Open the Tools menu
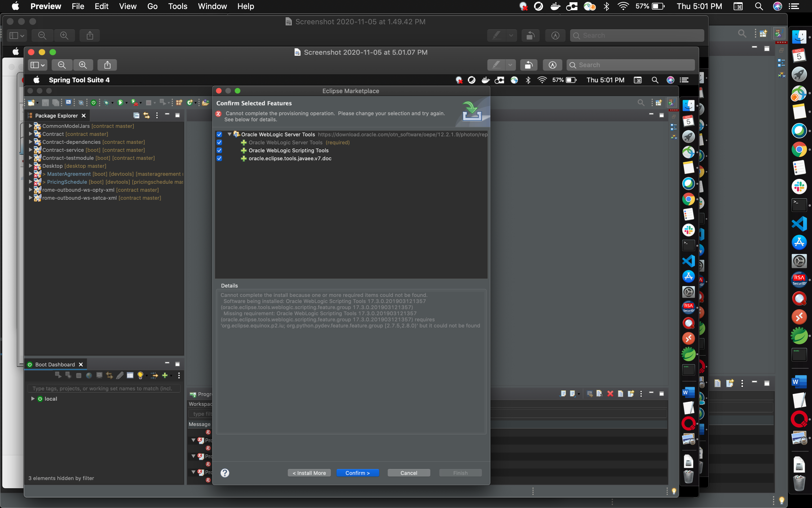Image resolution: width=812 pixels, height=508 pixels. coord(178,6)
